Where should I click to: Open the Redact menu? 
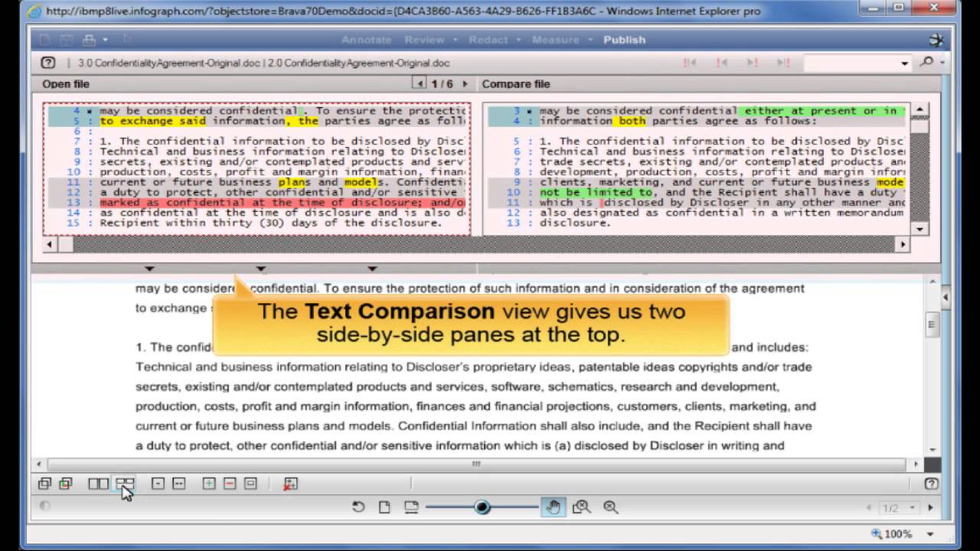tap(488, 40)
